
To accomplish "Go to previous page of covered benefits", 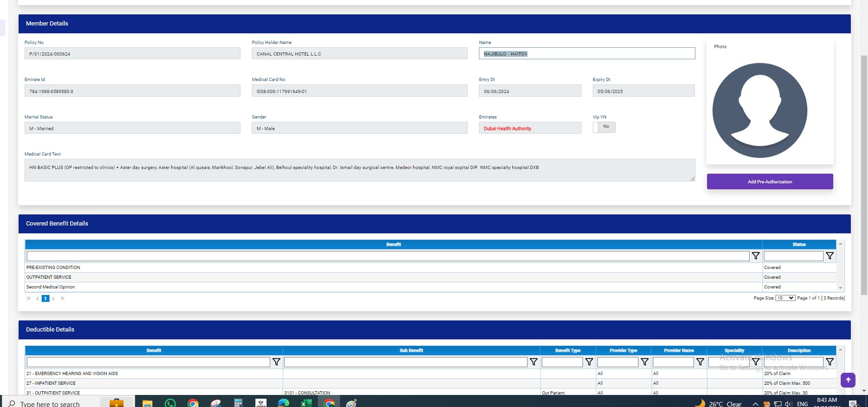I will [37, 299].
